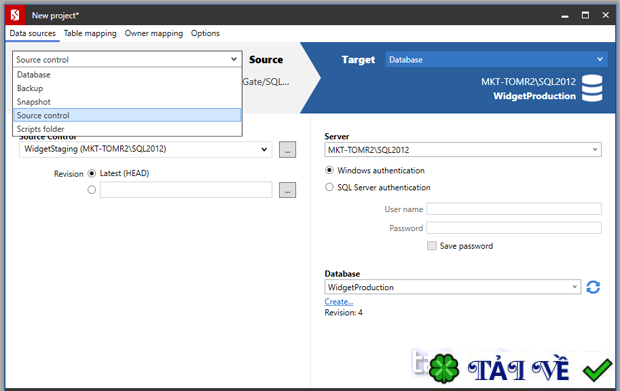Click the specific revision text field

click(x=186, y=190)
